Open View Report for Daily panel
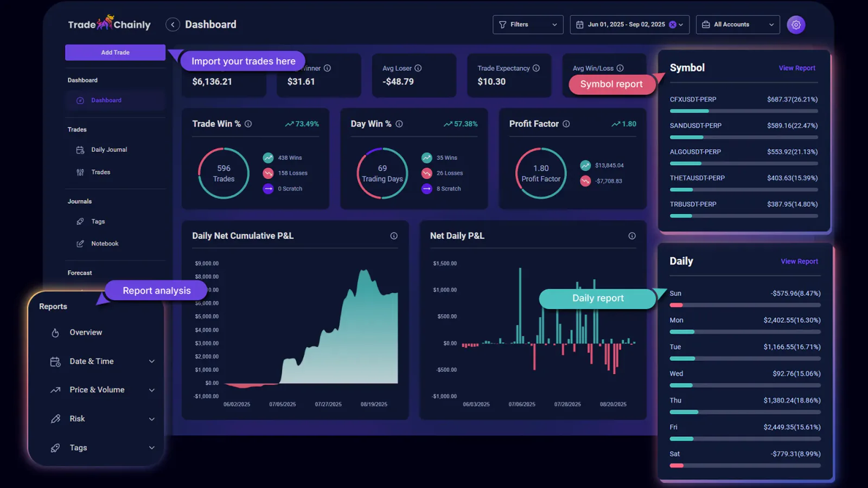868x488 pixels. pyautogui.click(x=799, y=261)
